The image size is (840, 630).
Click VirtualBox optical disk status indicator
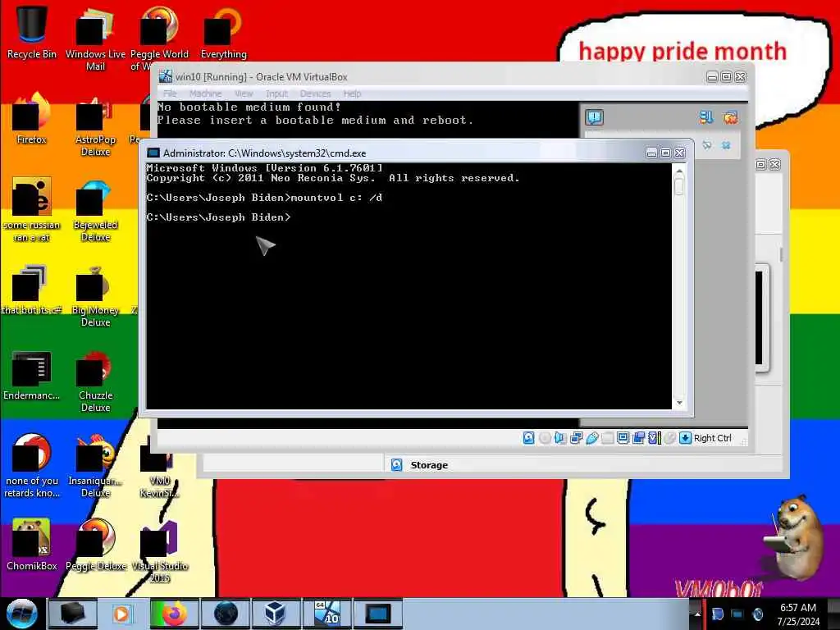545,438
